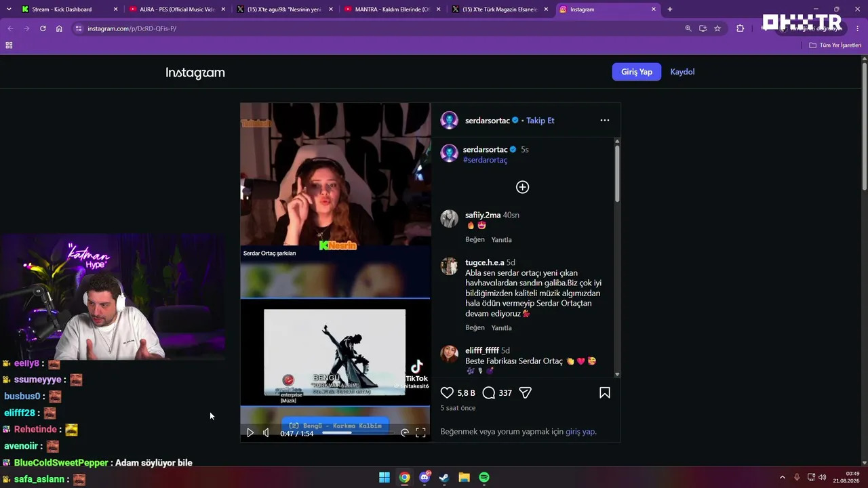Viewport: 868px width, 488px height.
Task: Open the #serdarortaç hashtag link
Action: [x=485, y=160]
